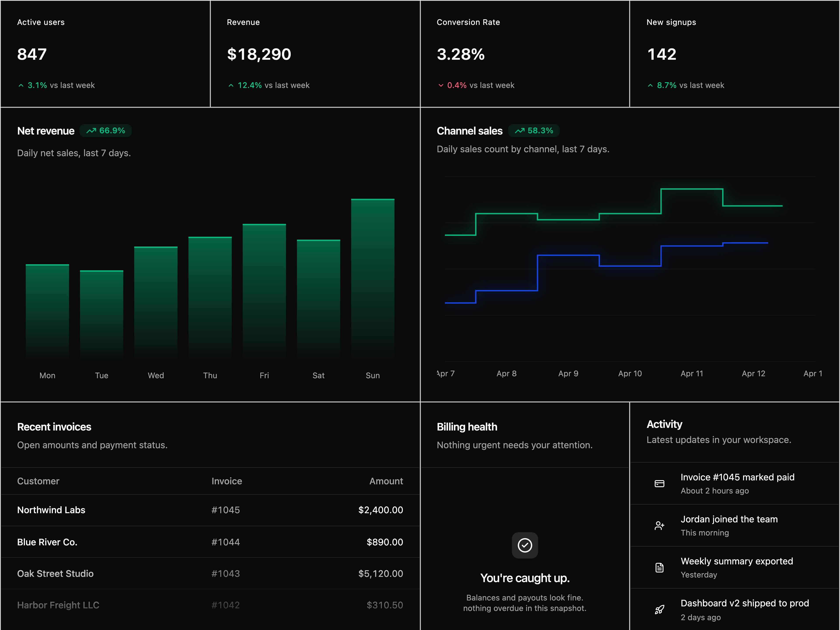840x630 pixels.
Task: Click the Apr 10 axis label
Action: 630,374
